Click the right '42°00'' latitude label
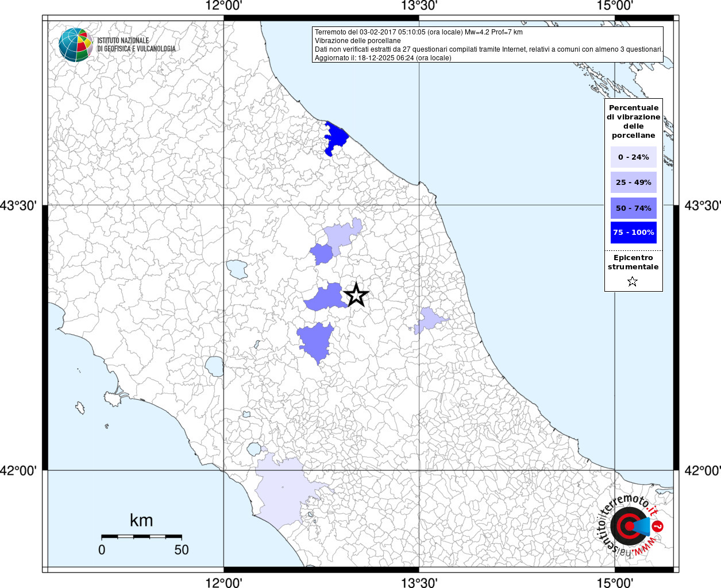The height and width of the screenshot is (588, 721). 702,471
